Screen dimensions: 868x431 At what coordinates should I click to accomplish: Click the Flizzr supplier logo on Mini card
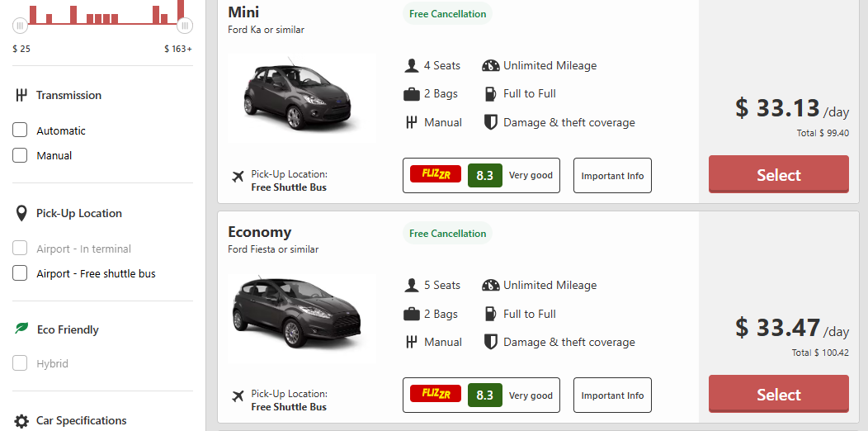tap(436, 175)
